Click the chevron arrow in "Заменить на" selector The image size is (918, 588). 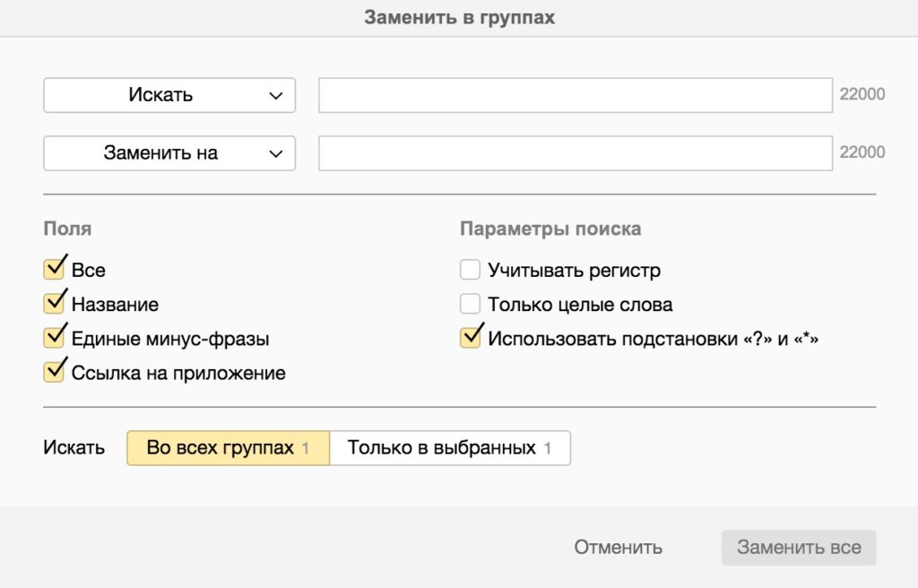(275, 153)
